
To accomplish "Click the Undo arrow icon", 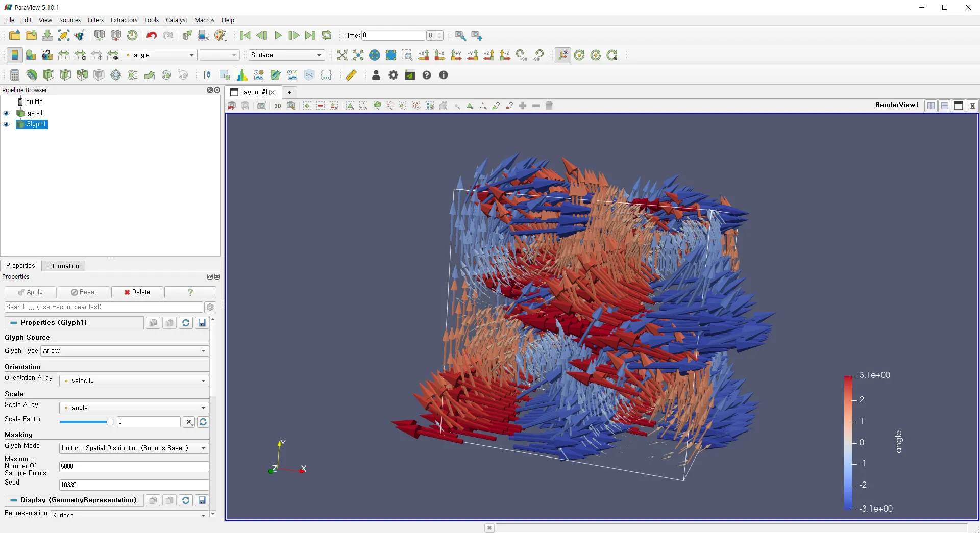I will (x=151, y=35).
